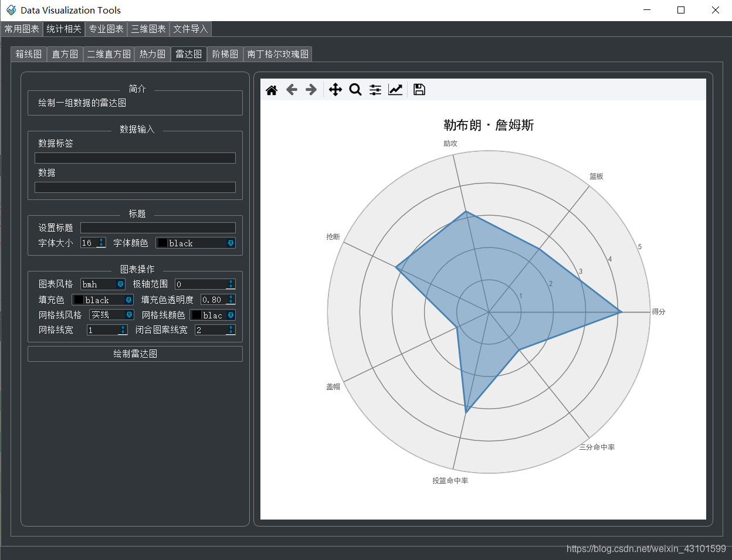Switch to the 统计相关 tab
732x560 pixels.
64,29
